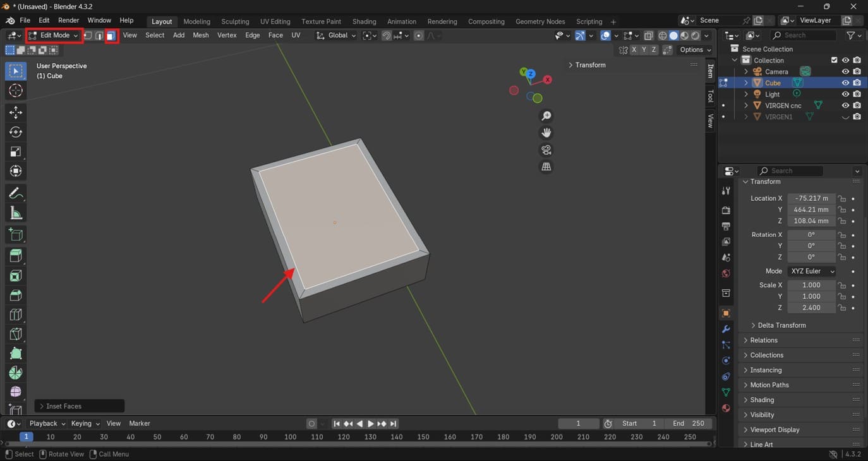Switch to edge select mode
This screenshot has width=868, height=461.
pyautogui.click(x=100, y=35)
